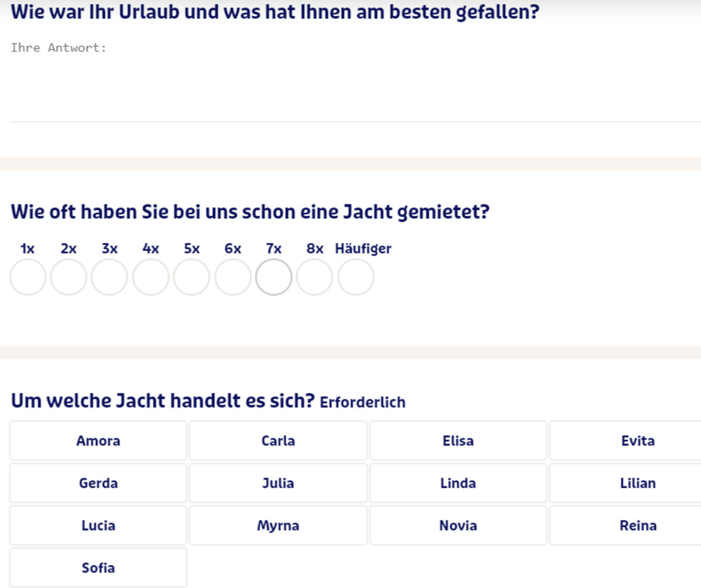Choose the 7x radio option
The image size is (701, 588).
coord(273,277)
